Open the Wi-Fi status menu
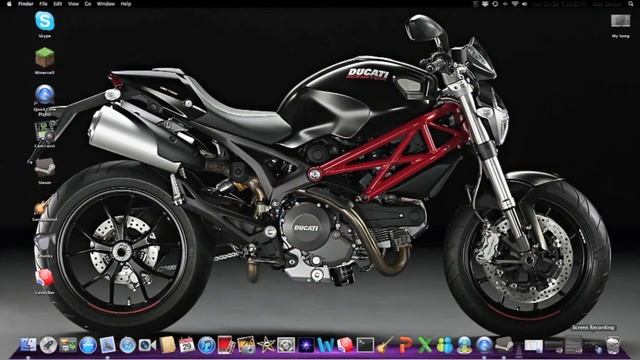 tap(515, 4)
